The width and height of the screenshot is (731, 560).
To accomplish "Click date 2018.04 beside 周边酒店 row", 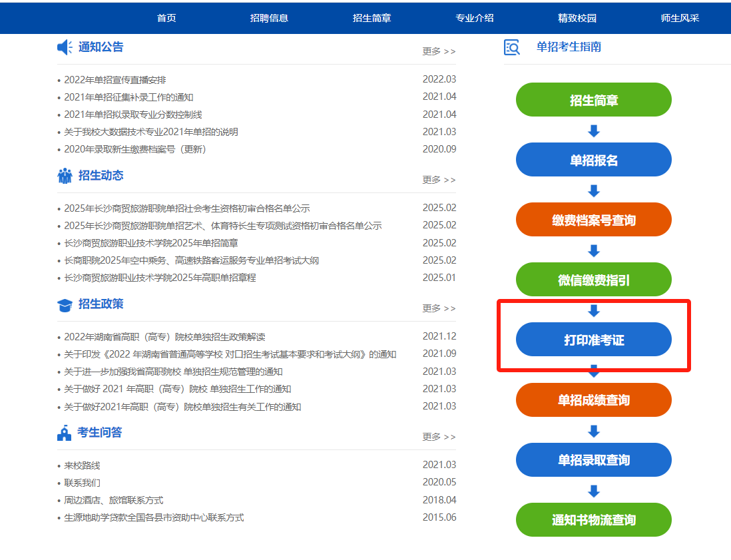I will [439, 500].
